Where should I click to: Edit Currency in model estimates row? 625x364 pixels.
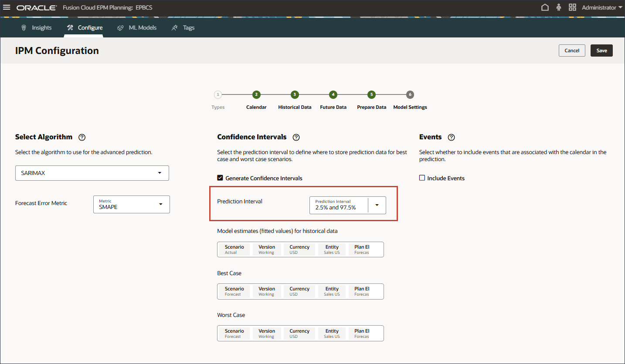(x=299, y=249)
